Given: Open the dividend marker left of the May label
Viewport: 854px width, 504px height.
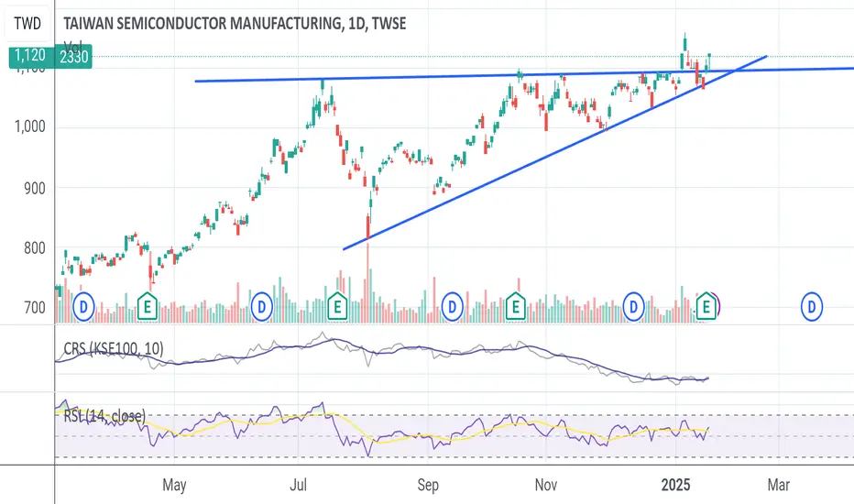Looking at the screenshot, I should (x=83, y=307).
